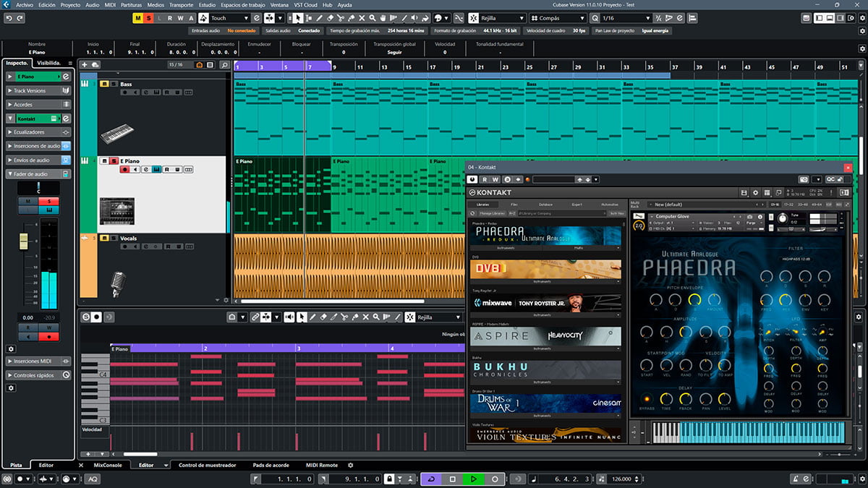Toggle Solo button in inspector fader section
868x488 pixels.
[x=49, y=201]
